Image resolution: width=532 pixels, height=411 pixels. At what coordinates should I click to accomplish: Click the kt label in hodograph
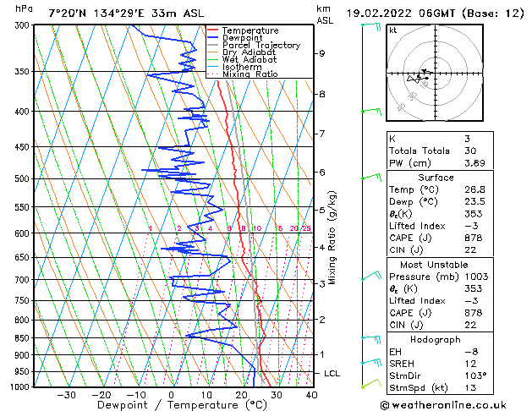coord(393,30)
